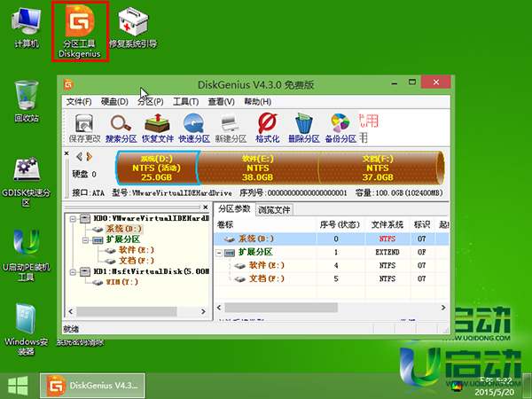Screen dimensions: 532x399
Task: Launch the GDISK快速分区 desktop icon
Action: click(26, 181)
